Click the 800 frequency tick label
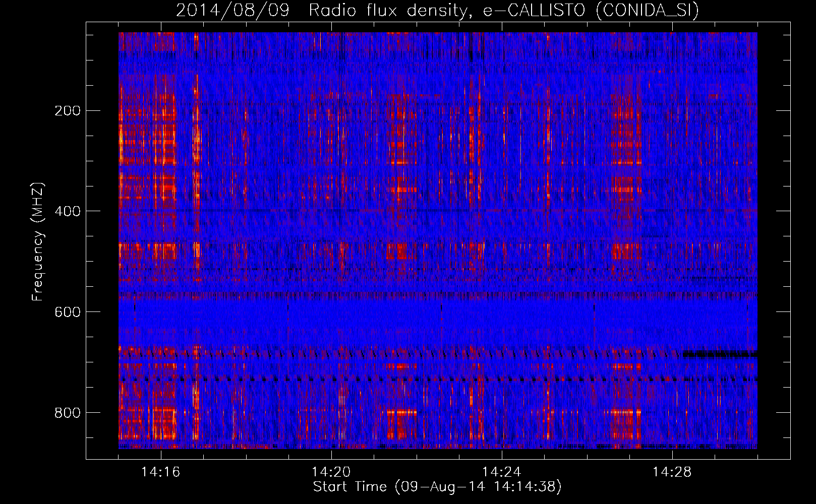 click(68, 413)
